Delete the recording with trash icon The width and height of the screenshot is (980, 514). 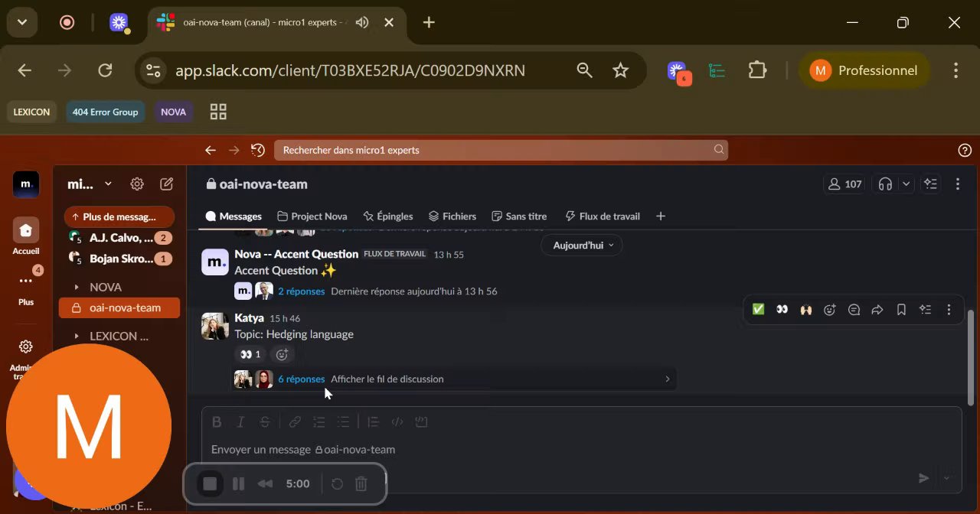(x=361, y=483)
